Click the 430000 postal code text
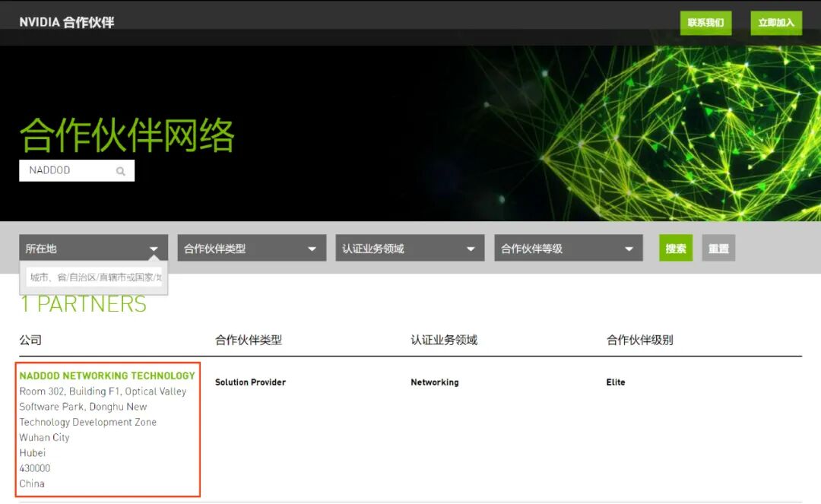This screenshot has height=504, width=821. (x=35, y=468)
